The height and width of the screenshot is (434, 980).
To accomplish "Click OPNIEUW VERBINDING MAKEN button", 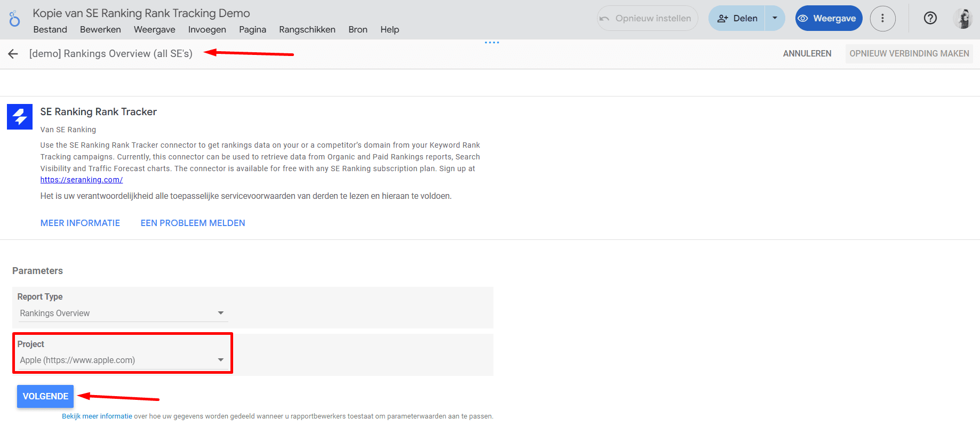I will [x=909, y=54].
